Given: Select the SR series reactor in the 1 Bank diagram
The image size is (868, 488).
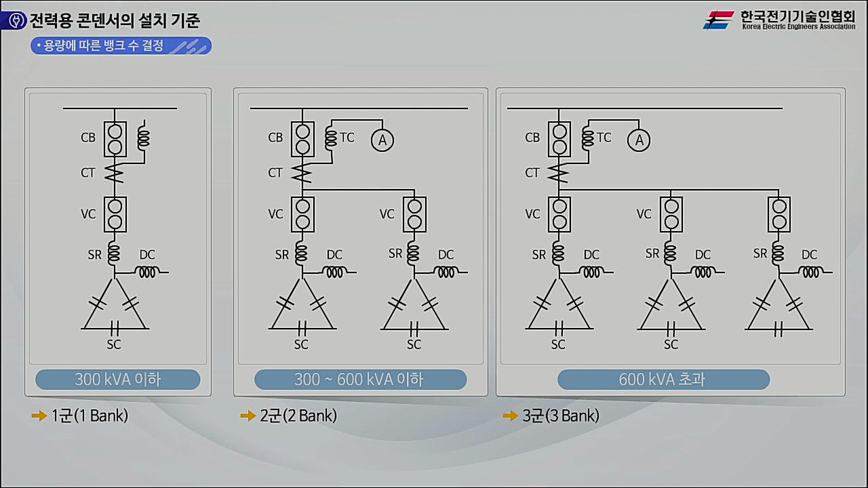Looking at the screenshot, I should (x=115, y=253).
